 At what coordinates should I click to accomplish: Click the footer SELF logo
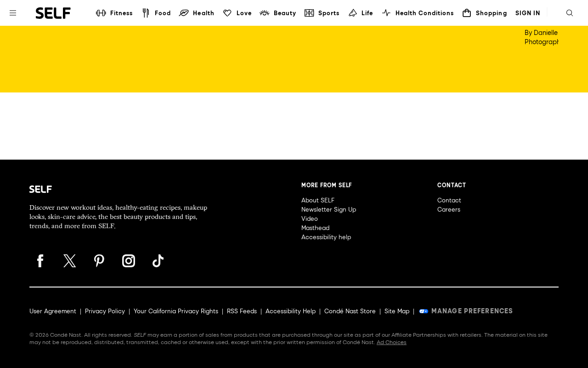click(x=40, y=189)
